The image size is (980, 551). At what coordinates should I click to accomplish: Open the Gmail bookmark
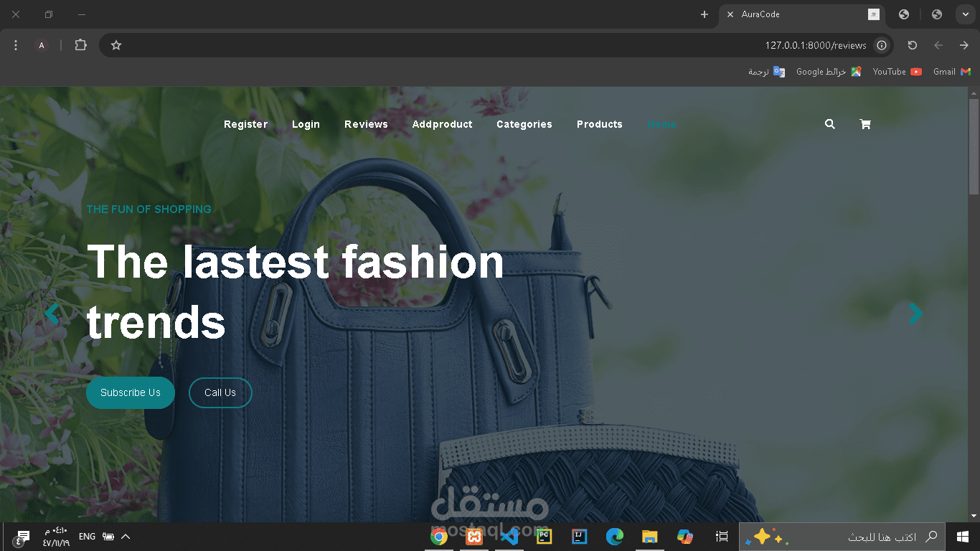pyautogui.click(x=952, y=72)
